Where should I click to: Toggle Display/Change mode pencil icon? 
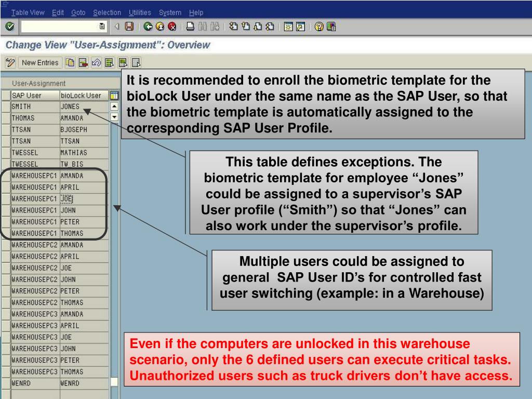coord(10,63)
